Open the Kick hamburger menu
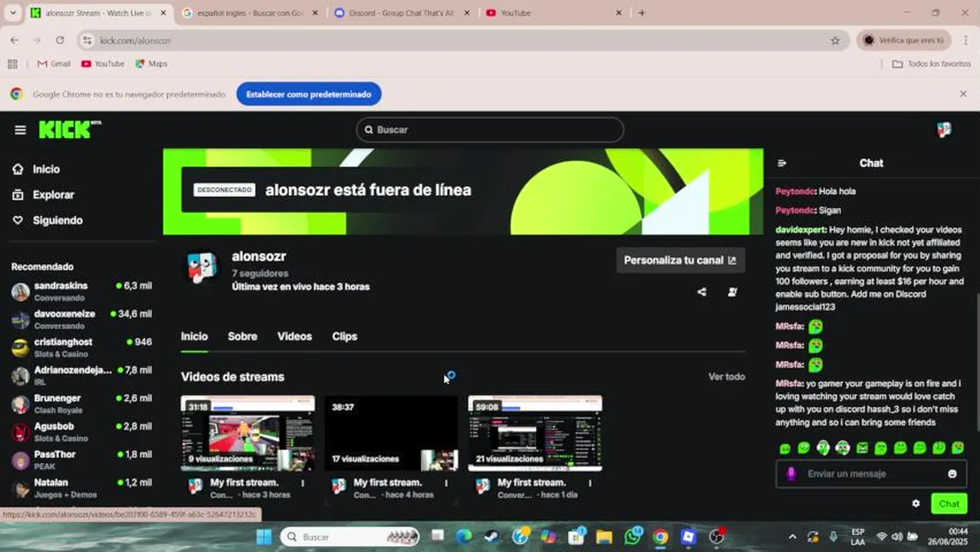980x552 pixels. click(x=21, y=130)
